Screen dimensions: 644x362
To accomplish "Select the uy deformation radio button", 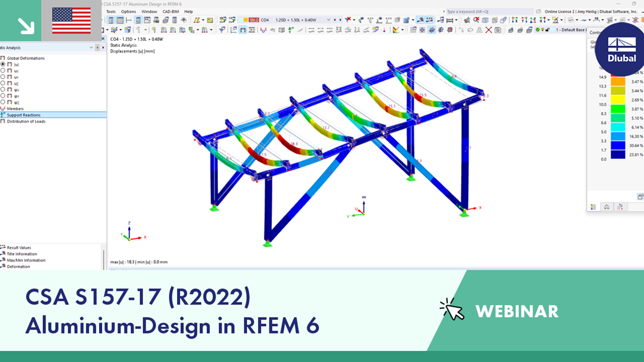I will 3,77.
